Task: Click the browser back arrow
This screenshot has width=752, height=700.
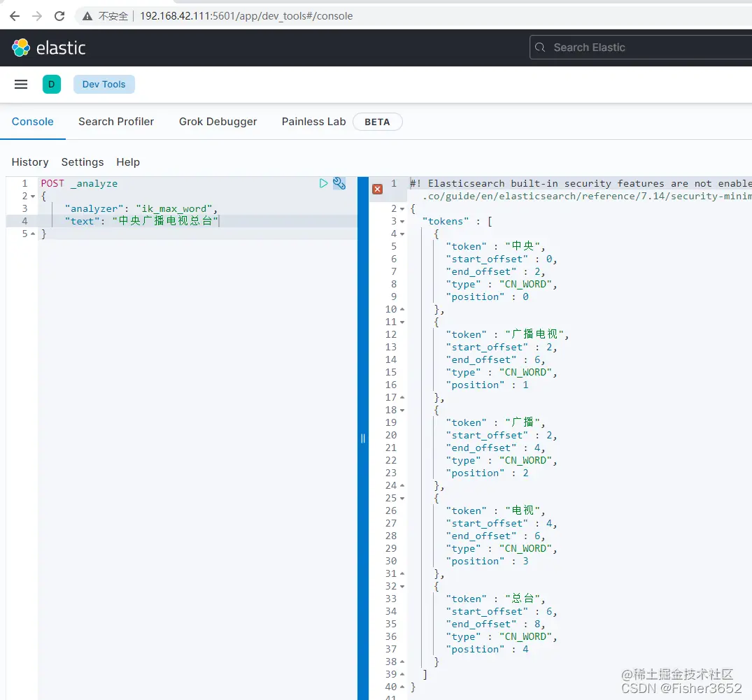Action: (x=15, y=16)
